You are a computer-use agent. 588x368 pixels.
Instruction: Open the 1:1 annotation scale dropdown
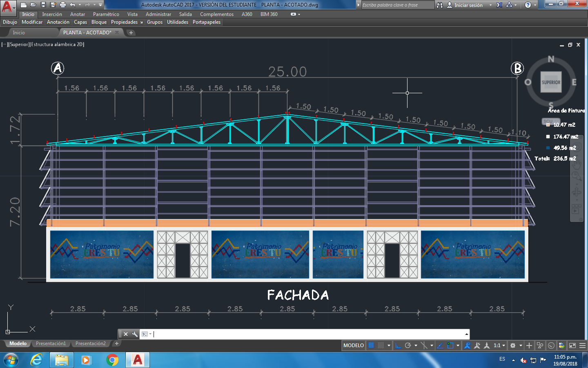(499, 346)
